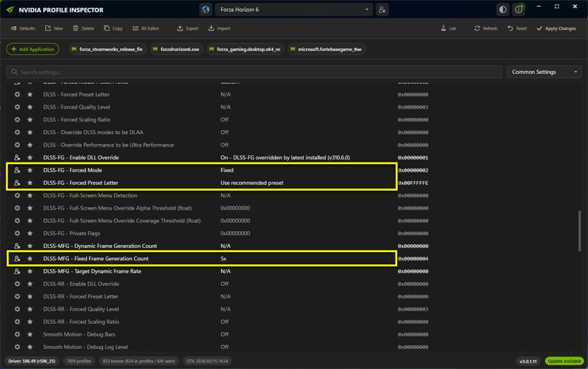The height and width of the screenshot is (369, 588).
Task: Click the Reset button
Action: [x=517, y=29]
